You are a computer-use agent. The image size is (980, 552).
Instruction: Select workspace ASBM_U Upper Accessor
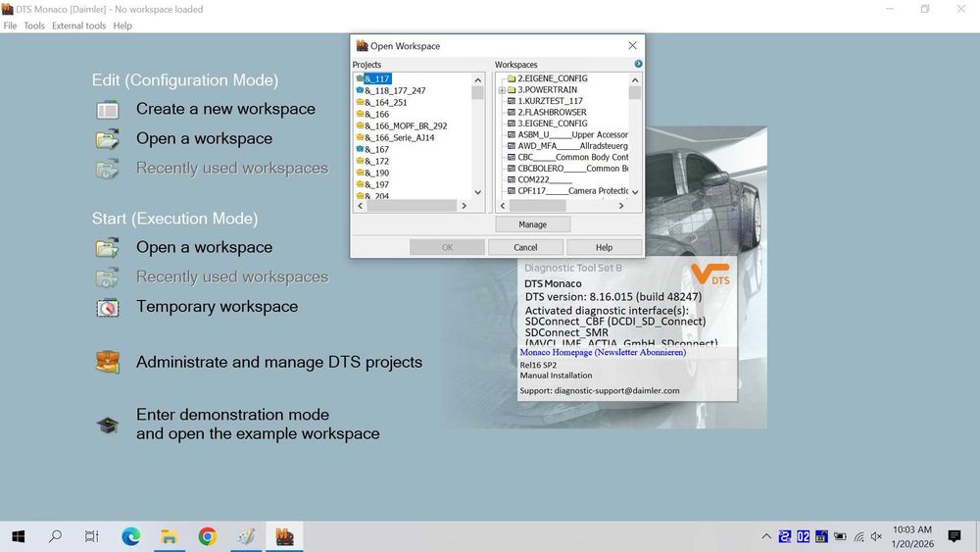[572, 134]
